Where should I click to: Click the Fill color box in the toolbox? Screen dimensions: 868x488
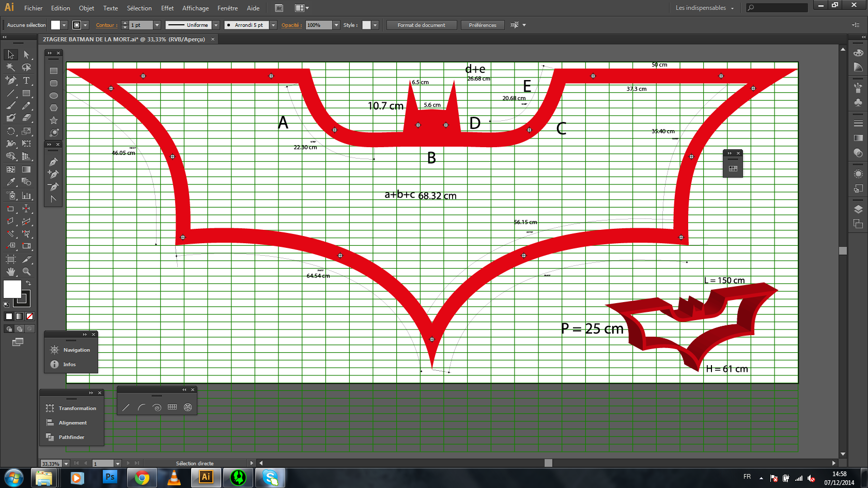click(x=12, y=289)
